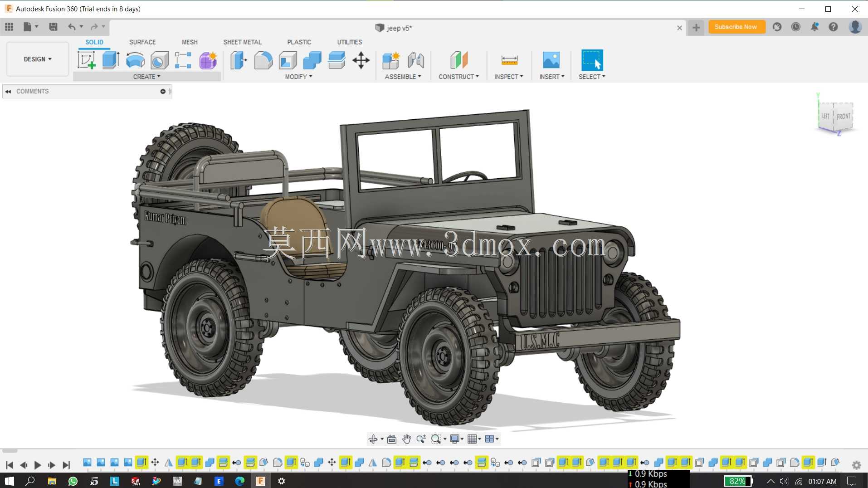Activate the Press Pull tool
This screenshot has width=868, height=488.
coord(239,60)
